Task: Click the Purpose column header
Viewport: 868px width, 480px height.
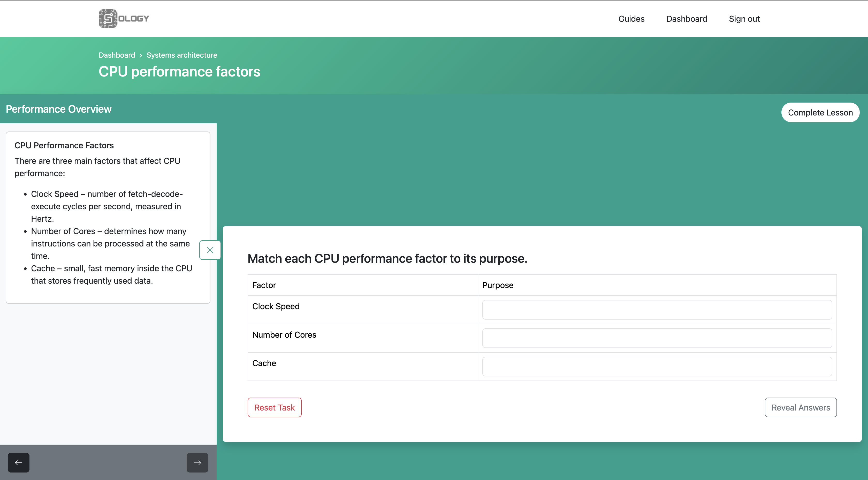Action: tap(497, 285)
